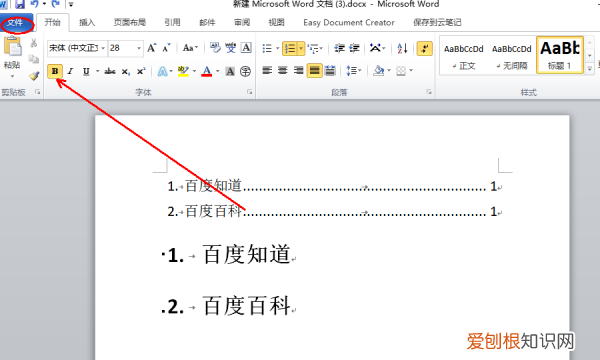Open the Phonetic Guide (wén) tool
Viewport: 600px width, 360px height.
tap(230, 48)
